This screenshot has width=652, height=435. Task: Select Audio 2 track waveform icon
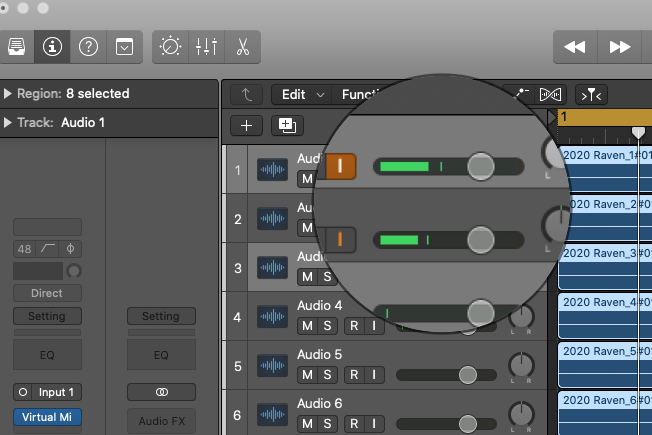pos(272,218)
